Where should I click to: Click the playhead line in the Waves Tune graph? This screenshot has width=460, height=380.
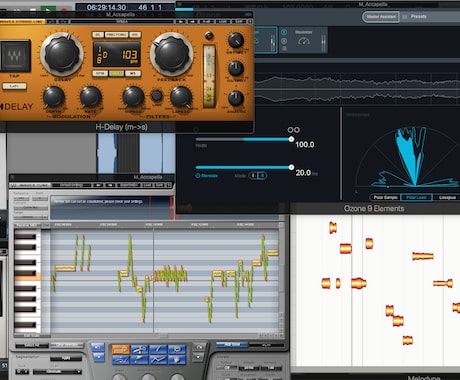click(x=153, y=280)
